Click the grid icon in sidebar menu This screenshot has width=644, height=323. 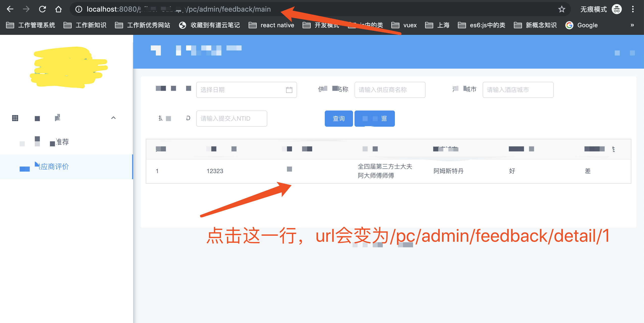[x=15, y=118]
